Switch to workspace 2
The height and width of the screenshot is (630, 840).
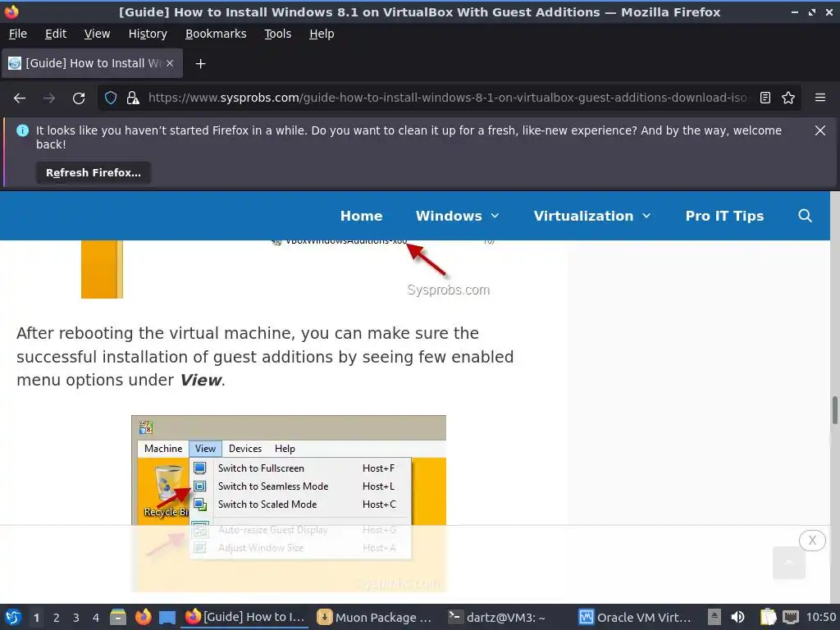57,618
